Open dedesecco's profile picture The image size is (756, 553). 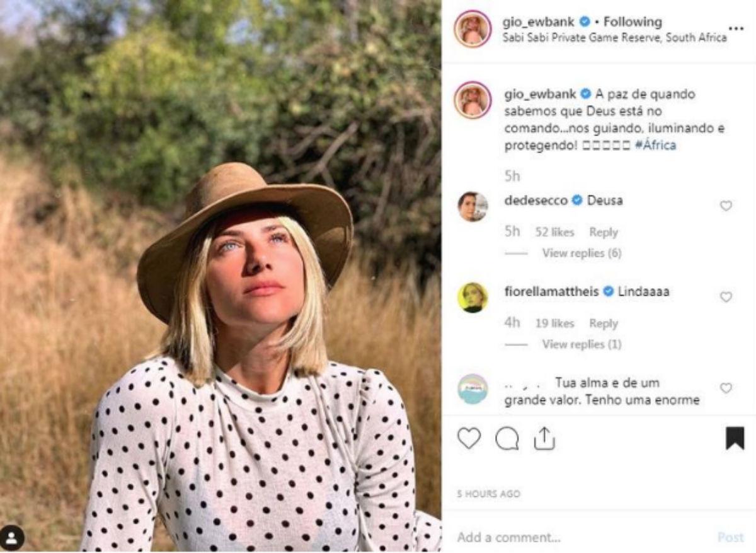472,207
